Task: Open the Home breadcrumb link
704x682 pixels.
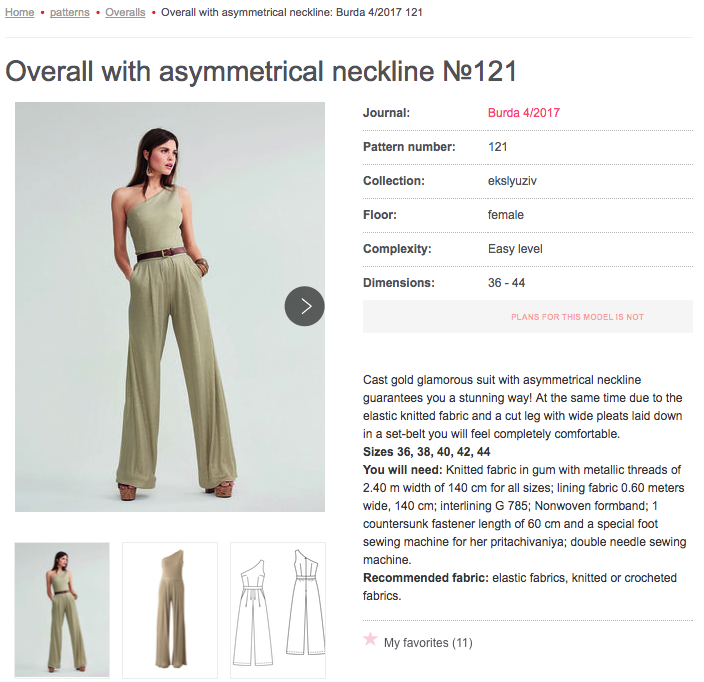Action: 20,12
